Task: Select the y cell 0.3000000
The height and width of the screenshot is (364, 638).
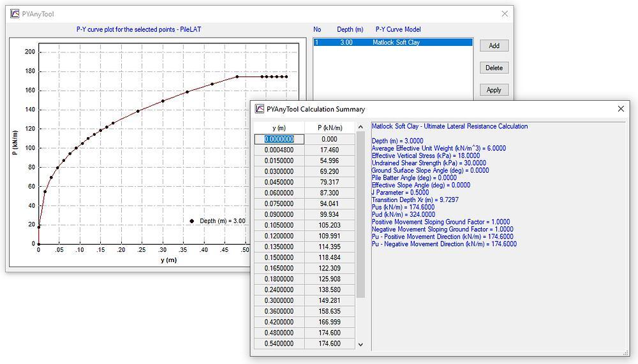Action: (x=279, y=300)
